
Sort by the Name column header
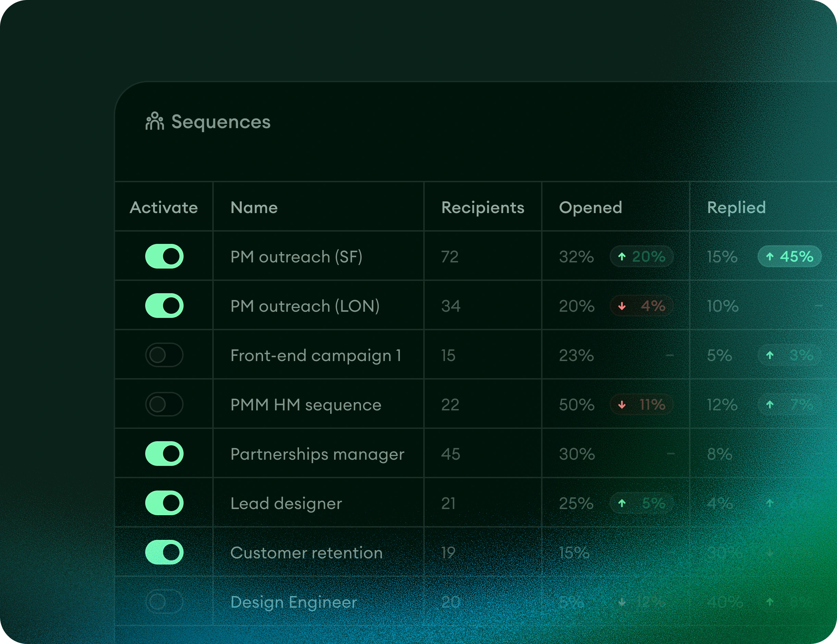pyautogui.click(x=254, y=207)
